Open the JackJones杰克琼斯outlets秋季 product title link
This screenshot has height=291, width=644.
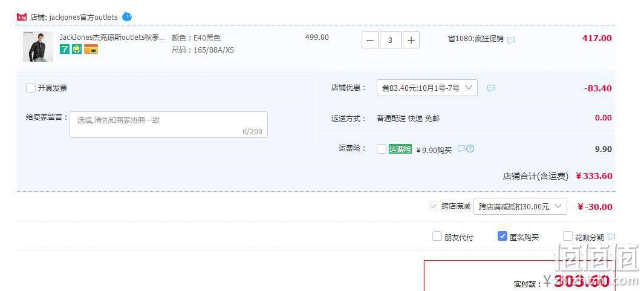112,38
